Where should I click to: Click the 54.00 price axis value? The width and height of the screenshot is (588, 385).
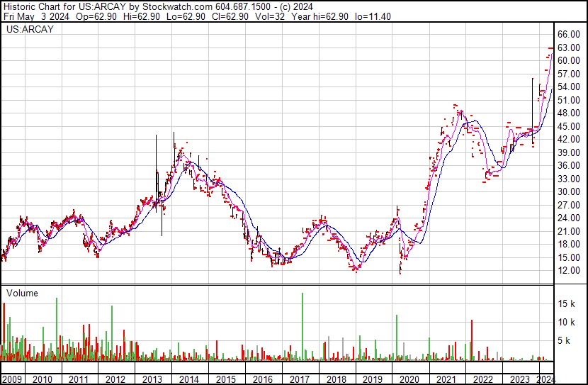pos(568,87)
